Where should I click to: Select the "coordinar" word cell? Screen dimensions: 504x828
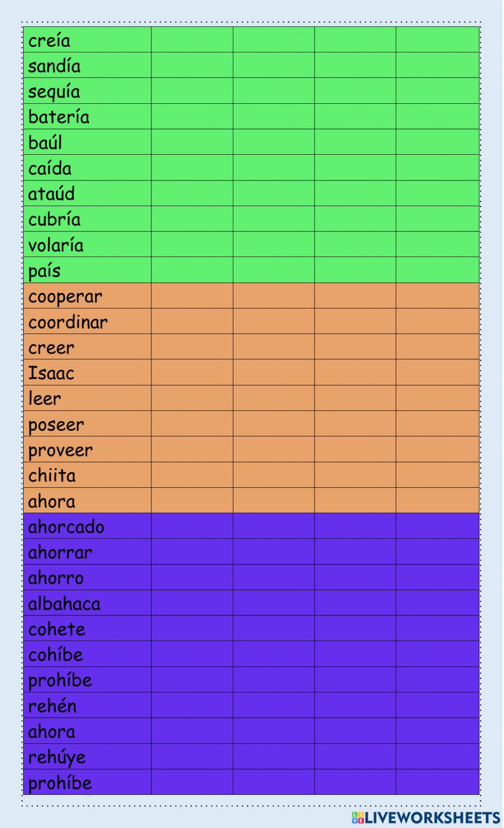pyautogui.click(x=68, y=322)
